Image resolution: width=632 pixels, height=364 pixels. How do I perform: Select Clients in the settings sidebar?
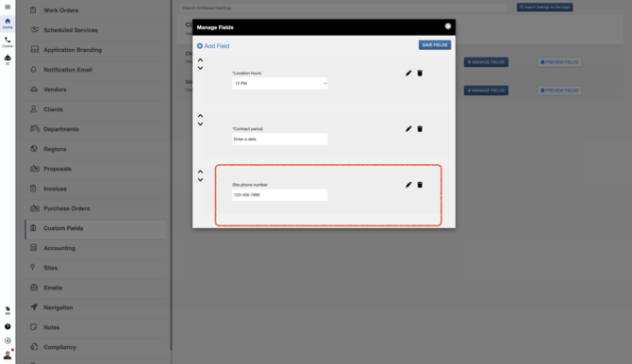click(95, 109)
